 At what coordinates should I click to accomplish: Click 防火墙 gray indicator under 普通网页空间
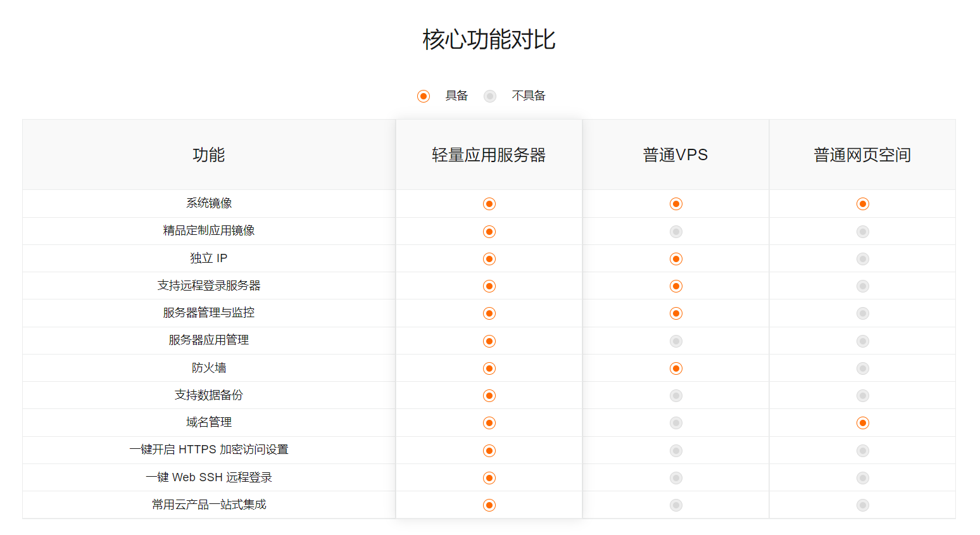[x=863, y=368]
